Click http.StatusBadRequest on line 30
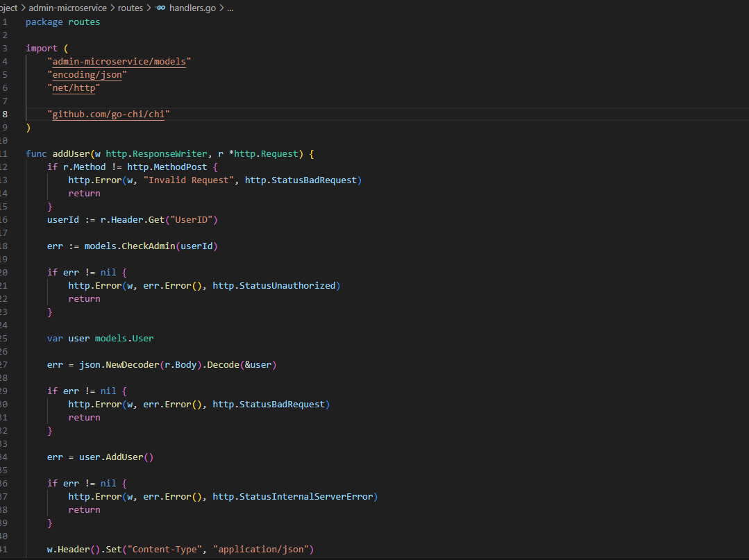749x560 pixels. pos(269,405)
